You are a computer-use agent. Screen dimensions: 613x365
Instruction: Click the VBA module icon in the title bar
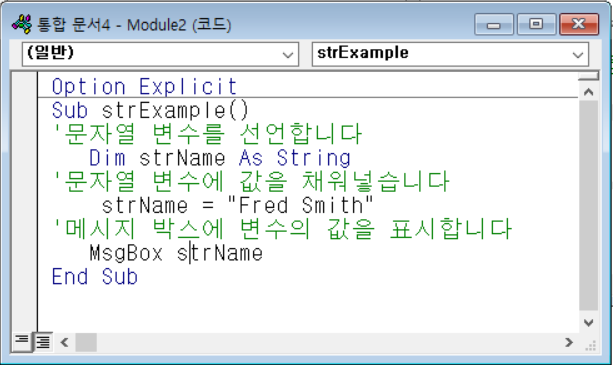click(x=22, y=24)
